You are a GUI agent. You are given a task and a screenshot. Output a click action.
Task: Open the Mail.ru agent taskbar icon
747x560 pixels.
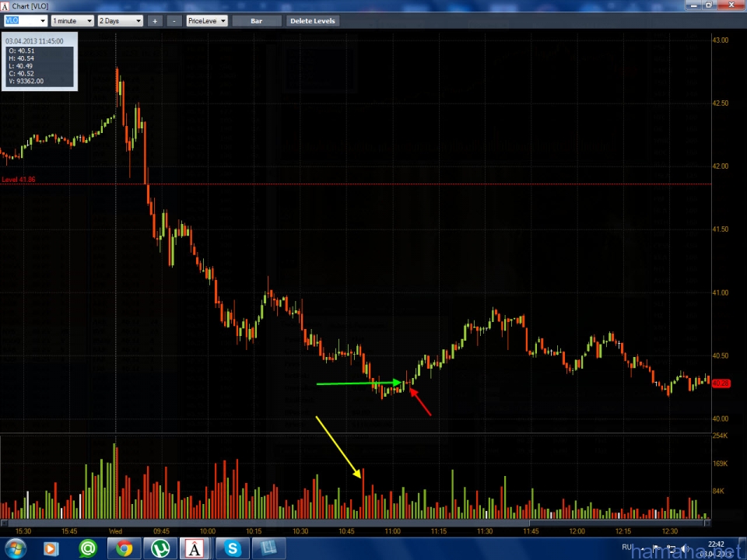coord(88,548)
